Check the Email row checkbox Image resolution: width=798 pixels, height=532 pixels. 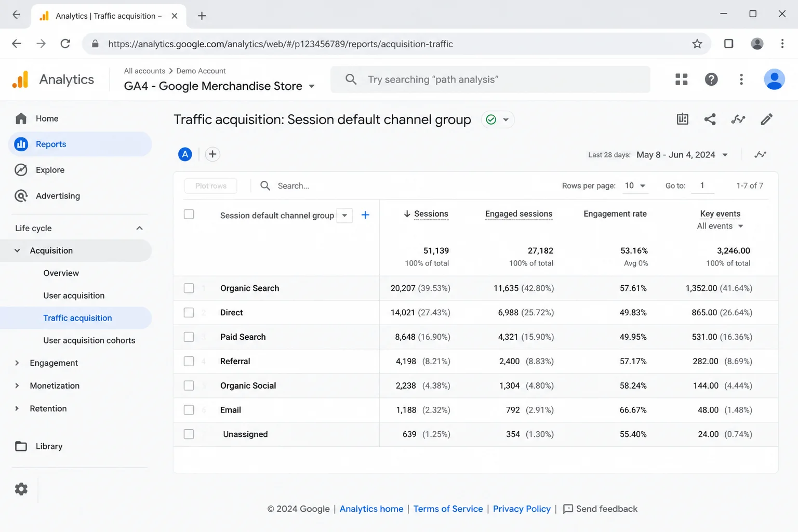[x=189, y=410]
